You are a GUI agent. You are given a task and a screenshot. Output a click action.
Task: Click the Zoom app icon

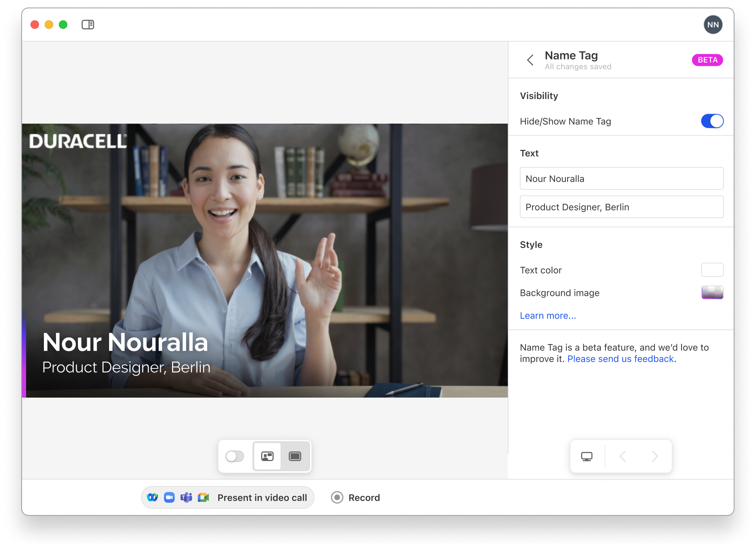click(x=169, y=498)
